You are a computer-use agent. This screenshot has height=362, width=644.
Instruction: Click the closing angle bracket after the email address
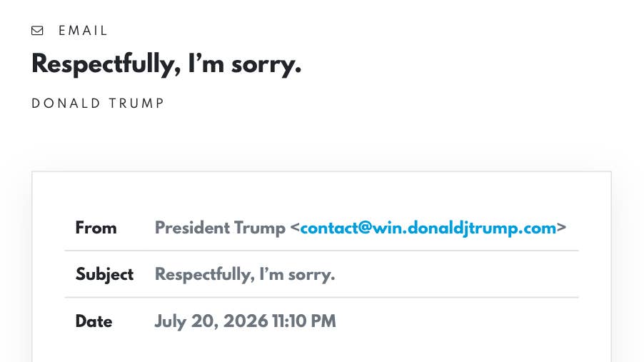coord(561,228)
